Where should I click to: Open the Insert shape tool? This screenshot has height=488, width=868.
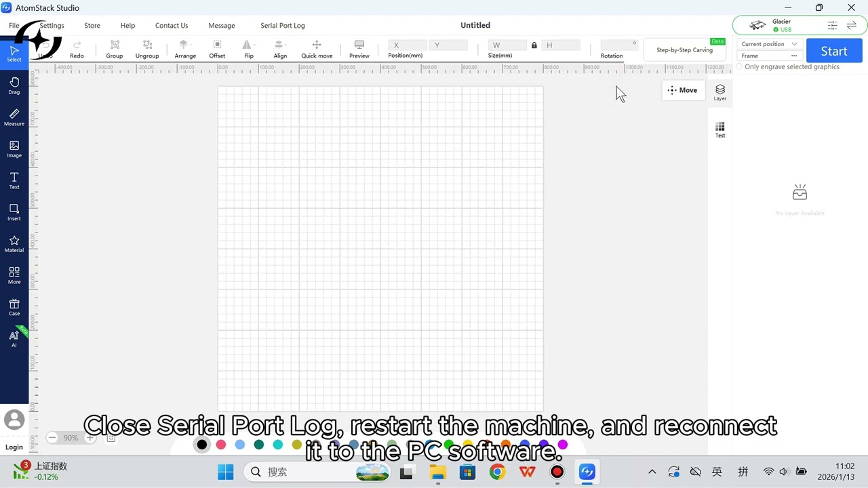pyautogui.click(x=14, y=212)
